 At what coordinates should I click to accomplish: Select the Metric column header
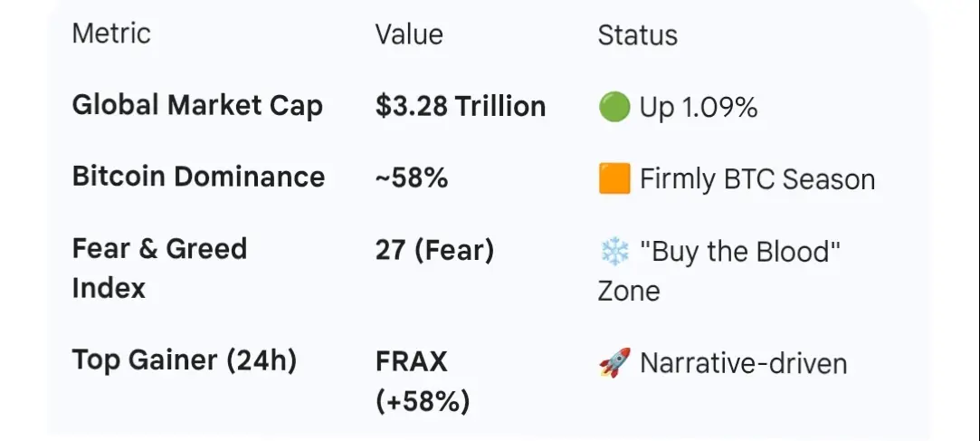click(111, 34)
